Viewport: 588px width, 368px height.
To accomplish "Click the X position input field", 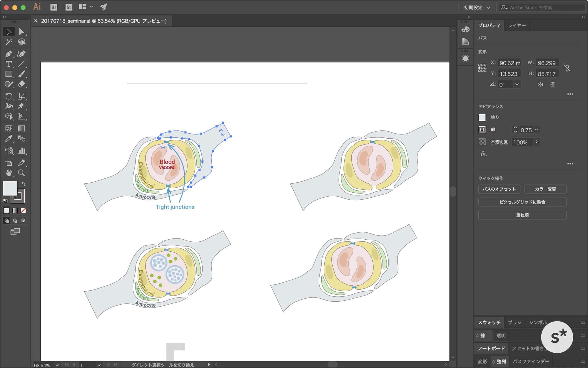I will pyautogui.click(x=509, y=63).
